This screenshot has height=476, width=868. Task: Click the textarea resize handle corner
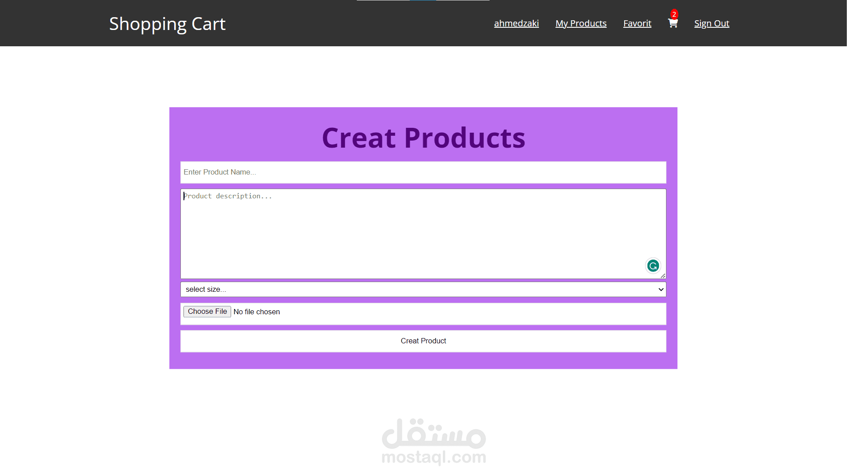[x=663, y=276]
